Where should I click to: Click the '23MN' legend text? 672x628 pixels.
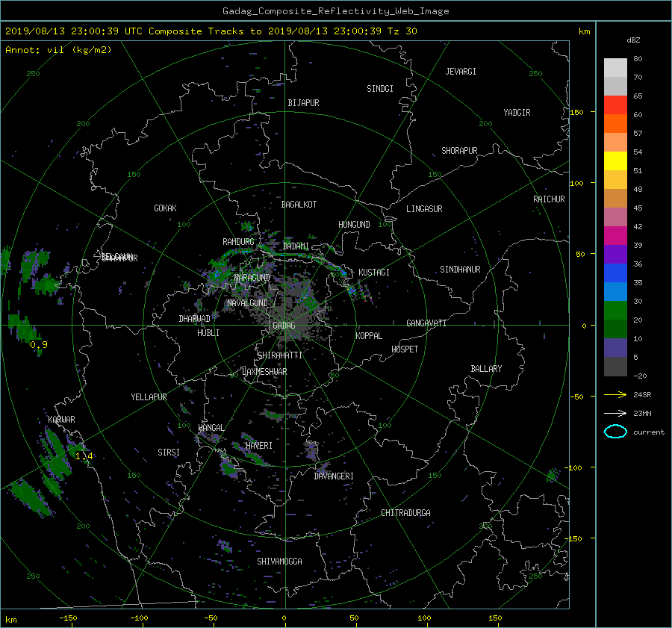pyautogui.click(x=642, y=413)
